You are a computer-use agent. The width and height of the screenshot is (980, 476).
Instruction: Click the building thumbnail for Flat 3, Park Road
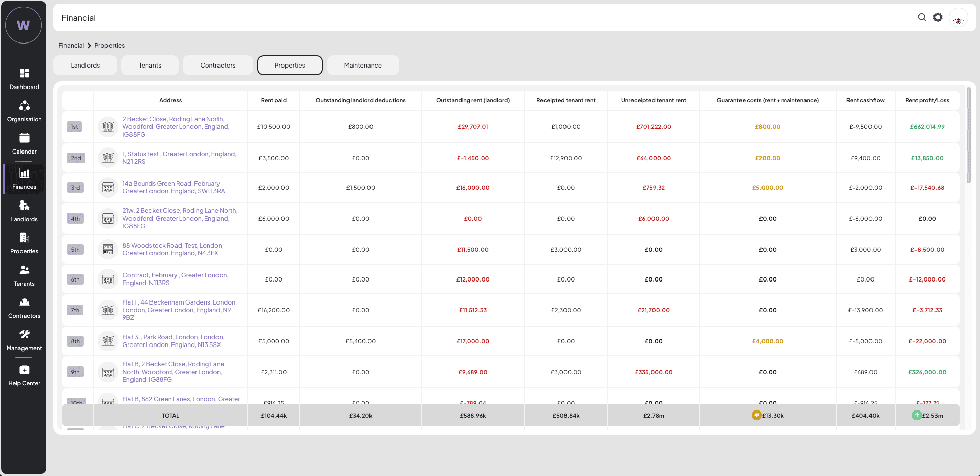pos(108,341)
